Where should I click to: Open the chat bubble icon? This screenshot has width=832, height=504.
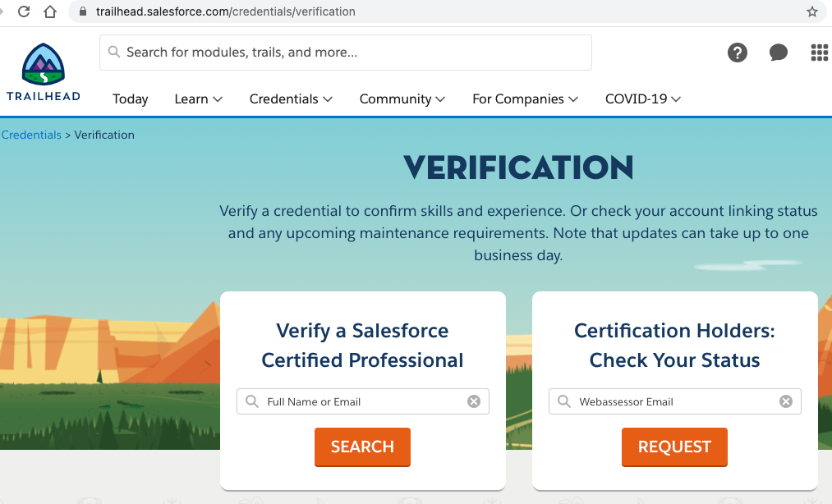pos(778,53)
